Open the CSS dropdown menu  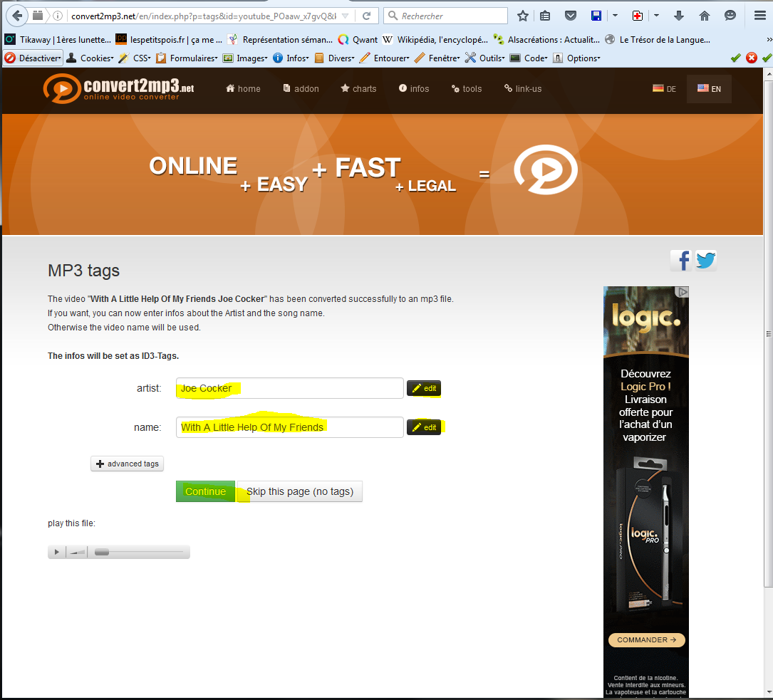tap(135, 58)
